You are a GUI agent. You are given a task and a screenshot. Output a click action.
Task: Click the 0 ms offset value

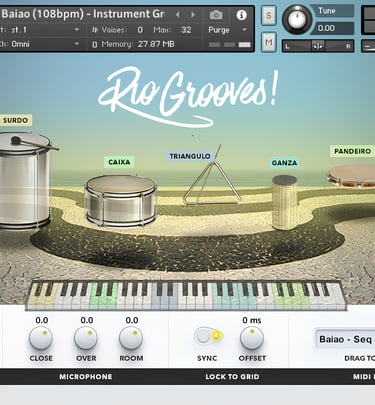tap(252, 320)
